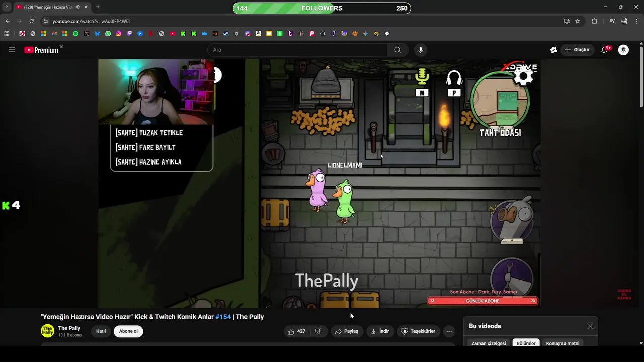The image size is (644, 362).
Task: Open a new browser tab
Action: coord(98,7)
